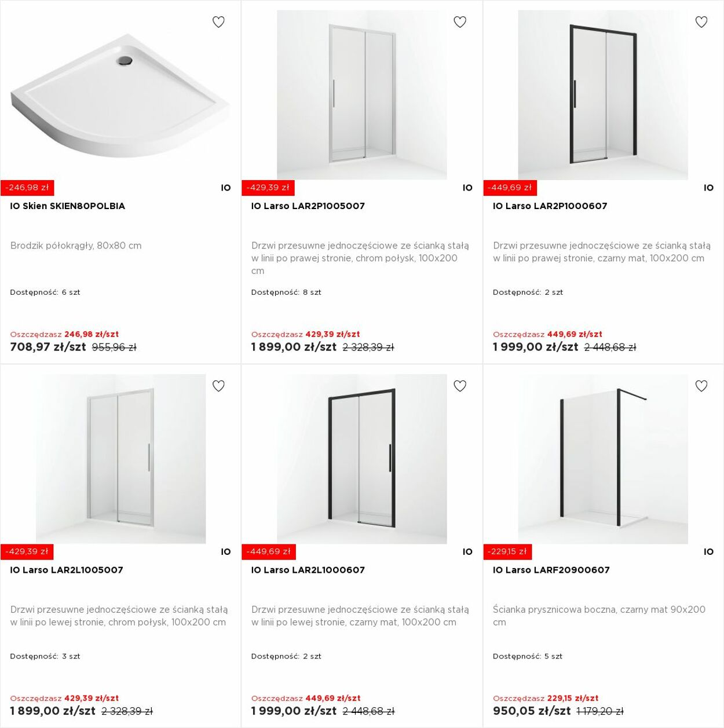This screenshot has width=724, height=728.
Task: View the half-round shower tray image
Action: pyautogui.click(x=120, y=95)
